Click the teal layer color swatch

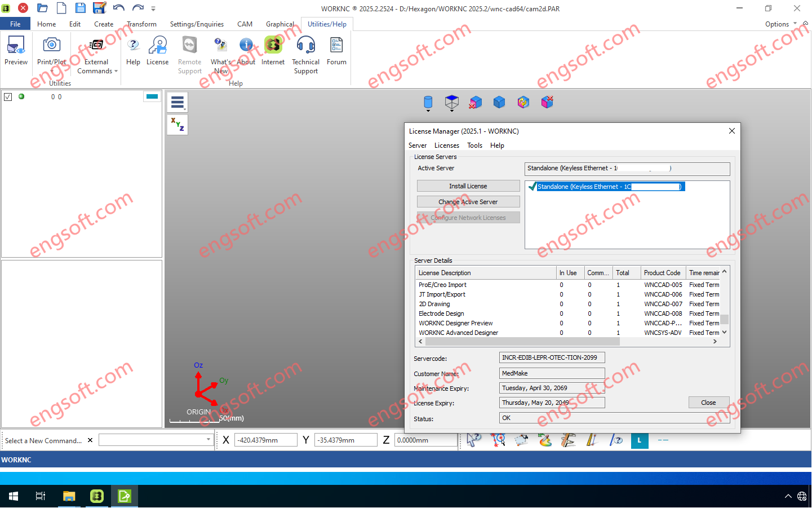click(x=152, y=96)
